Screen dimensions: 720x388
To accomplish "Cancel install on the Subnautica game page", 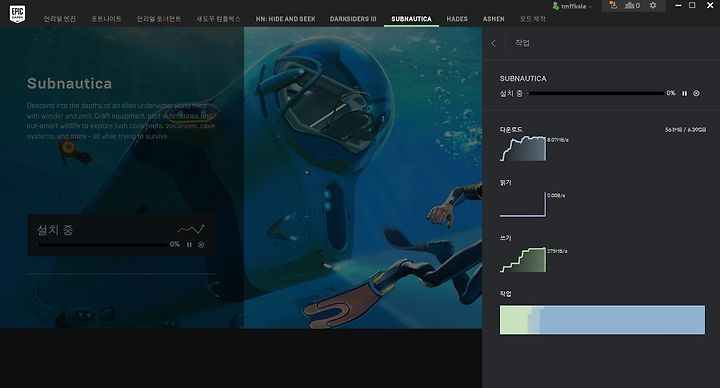I will (x=201, y=245).
